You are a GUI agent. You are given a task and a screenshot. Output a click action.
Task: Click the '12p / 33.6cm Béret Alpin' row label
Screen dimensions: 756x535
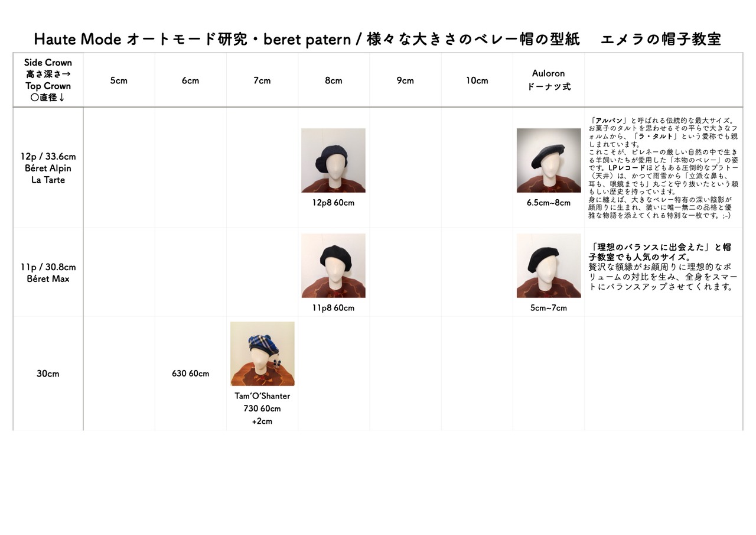(x=48, y=168)
